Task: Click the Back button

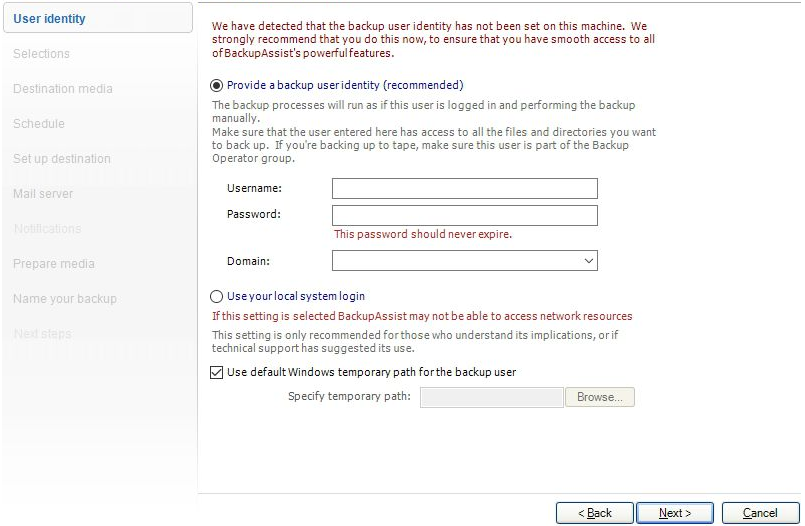Action: click(x=595, y=513)
